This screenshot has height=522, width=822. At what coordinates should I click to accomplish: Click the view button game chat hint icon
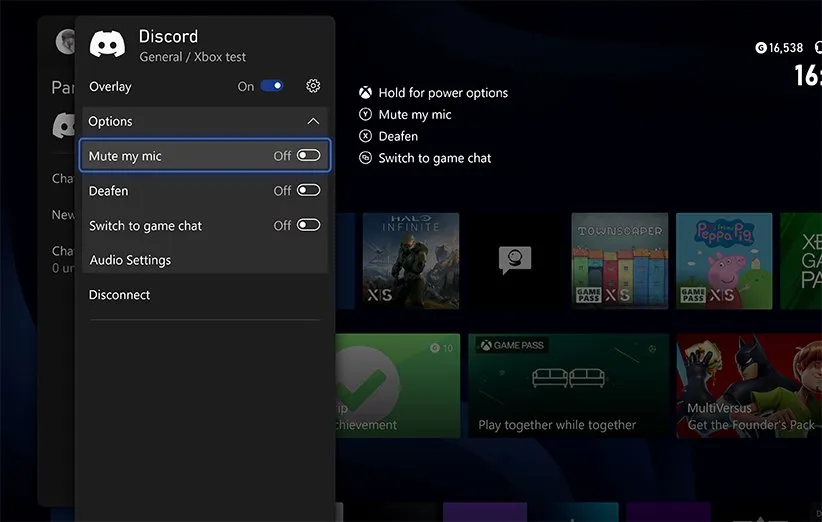tap(366, 158)
